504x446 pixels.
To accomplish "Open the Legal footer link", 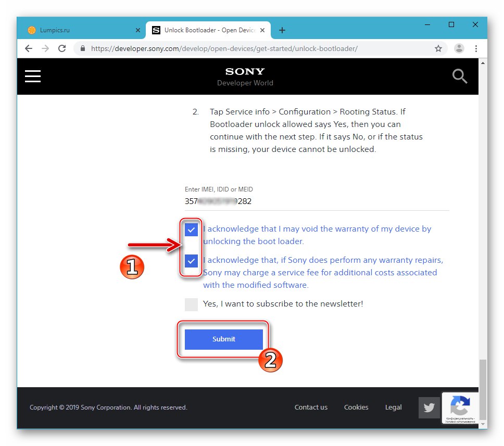I will [394, 407].
